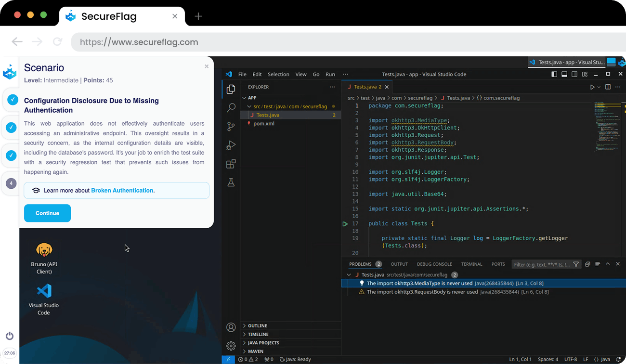Toggle the Problems filter icon
The image size is (626, 364).
tap(576, 264)
